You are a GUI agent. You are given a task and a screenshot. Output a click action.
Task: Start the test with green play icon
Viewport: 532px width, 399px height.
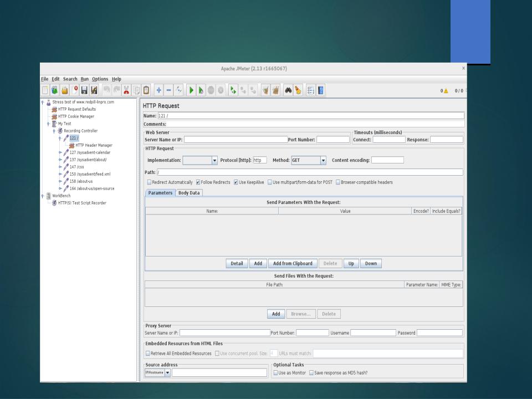(191, 90)
